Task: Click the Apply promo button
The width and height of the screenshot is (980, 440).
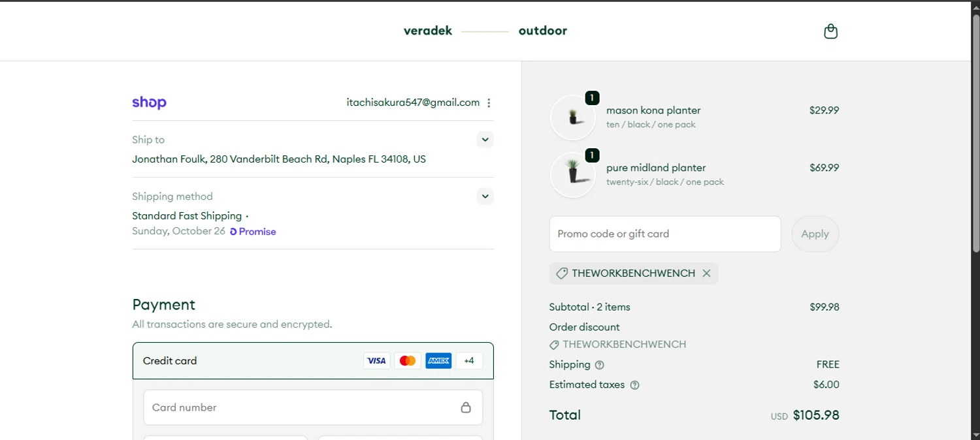Action: point(815,234)
